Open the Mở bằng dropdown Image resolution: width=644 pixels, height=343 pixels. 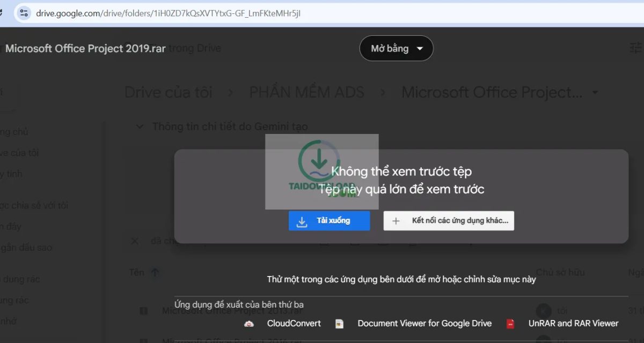[x=396, y=48]
